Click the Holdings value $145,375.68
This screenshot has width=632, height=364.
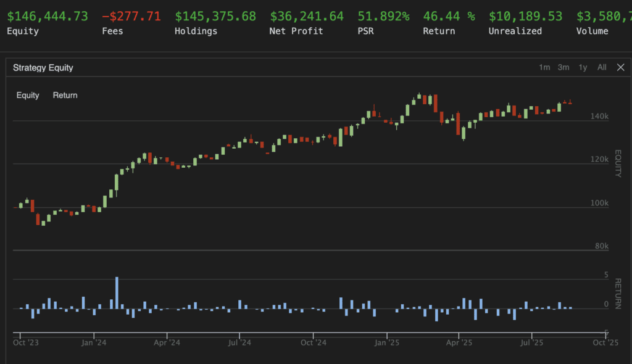coord(215,16)
